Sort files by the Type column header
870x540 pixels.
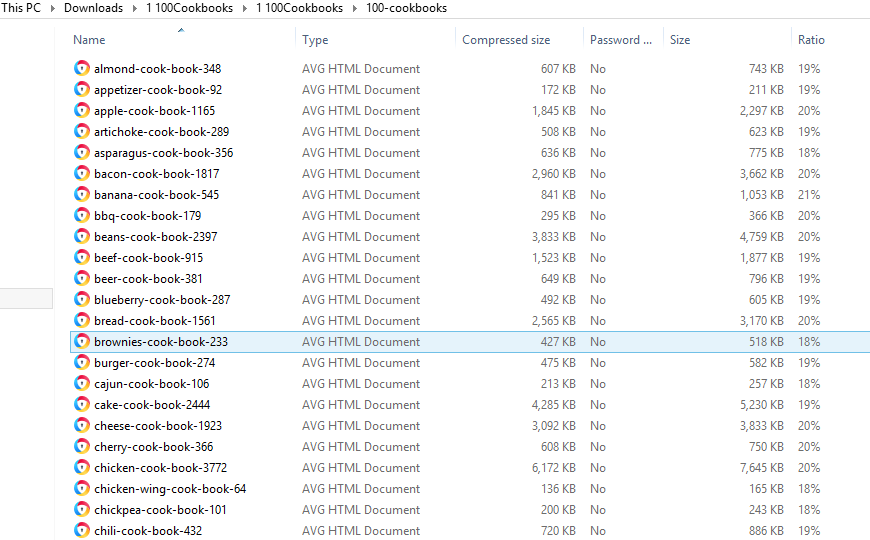315,40
